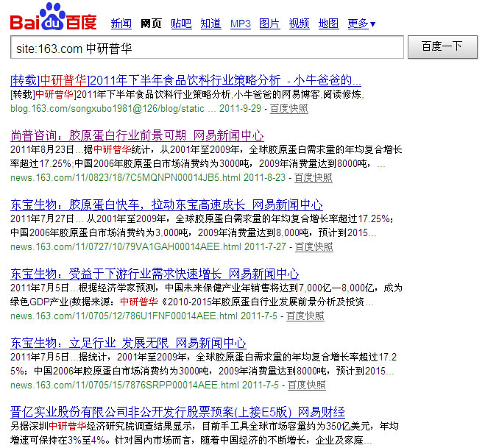Open 东宝生物 受益于下游行业需求快速增长 link
The image size is (485, 448).
pos(155,274)
